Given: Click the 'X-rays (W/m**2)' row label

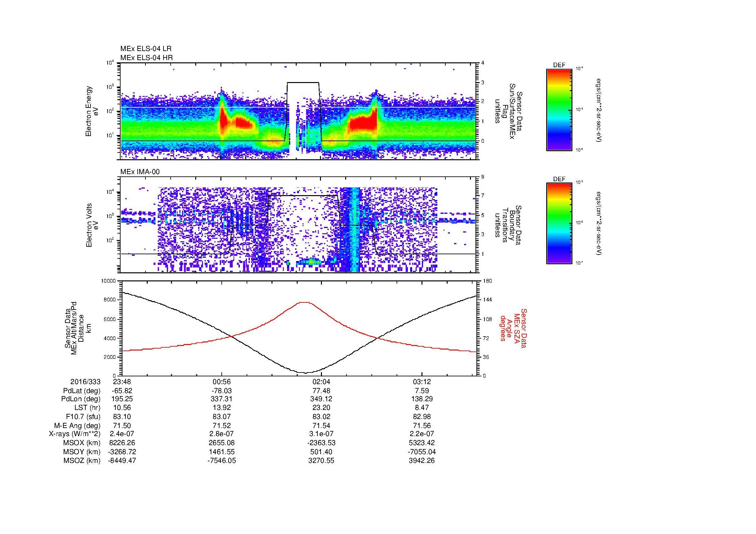Looking at the screenshot, I should tap(74, 434).
